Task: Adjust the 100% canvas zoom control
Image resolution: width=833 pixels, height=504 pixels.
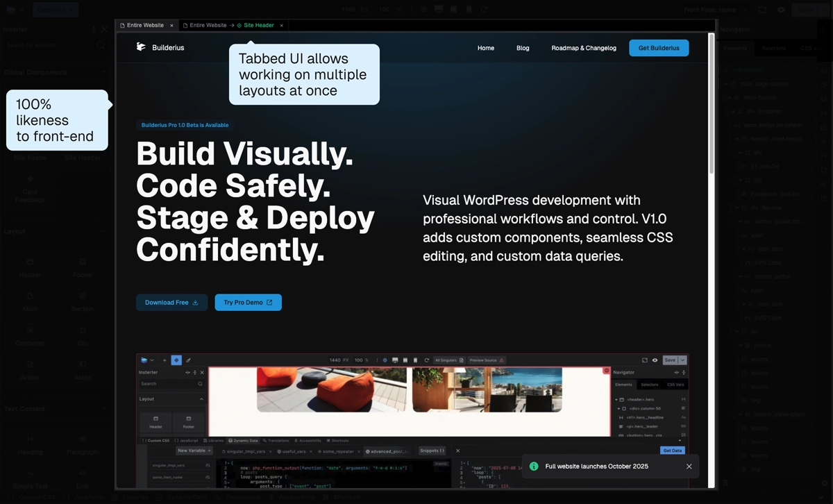Action: (383, 9)
